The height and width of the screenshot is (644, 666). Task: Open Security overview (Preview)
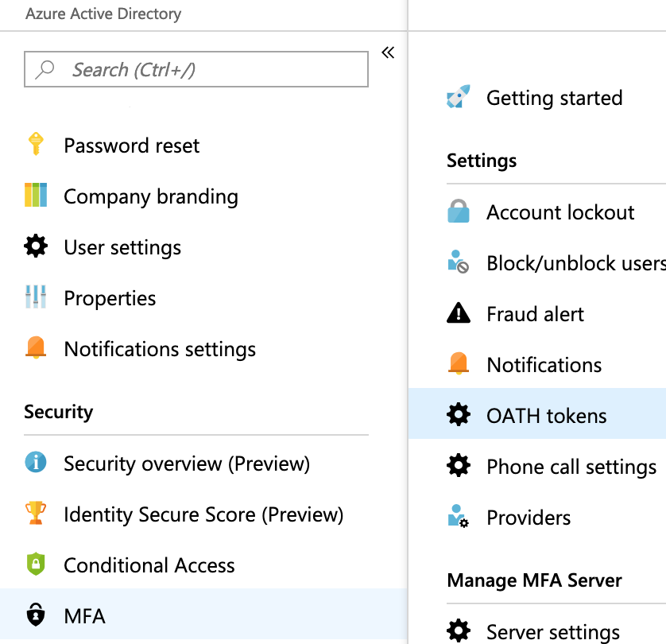(187, 464)
